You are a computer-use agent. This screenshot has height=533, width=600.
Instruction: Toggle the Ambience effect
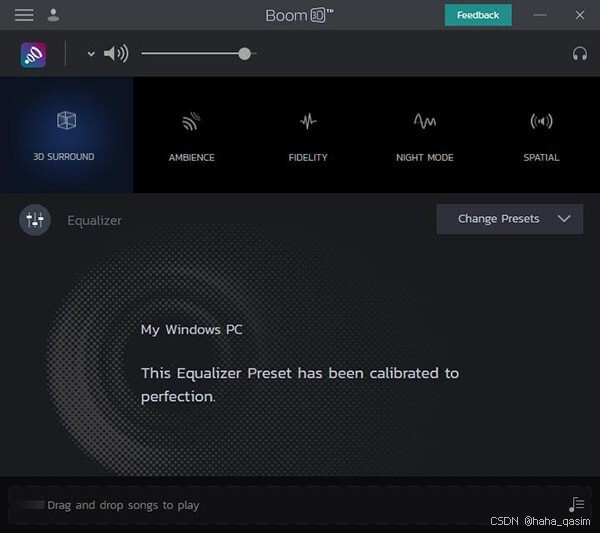coord(191,135)
